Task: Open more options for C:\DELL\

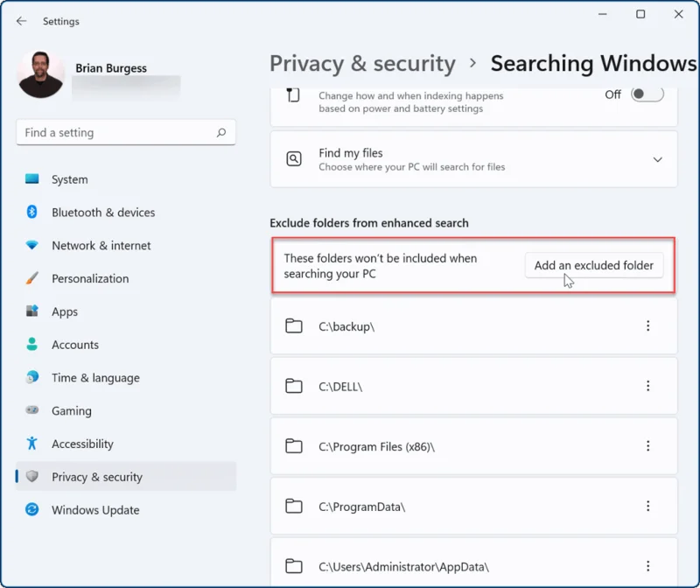Action: click(x=647, y=386)
